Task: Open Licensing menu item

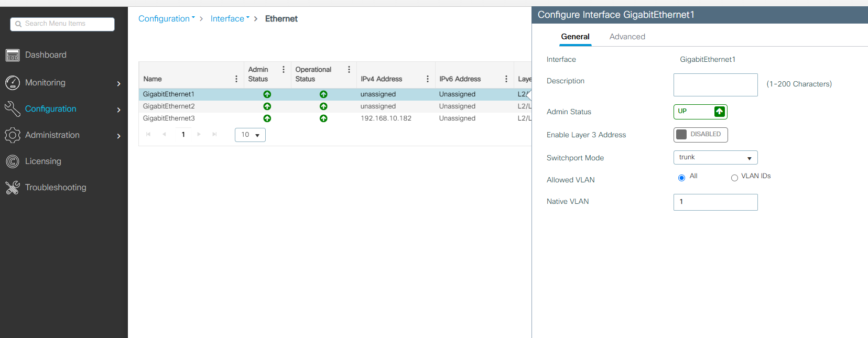Action: tap(43, 161)
